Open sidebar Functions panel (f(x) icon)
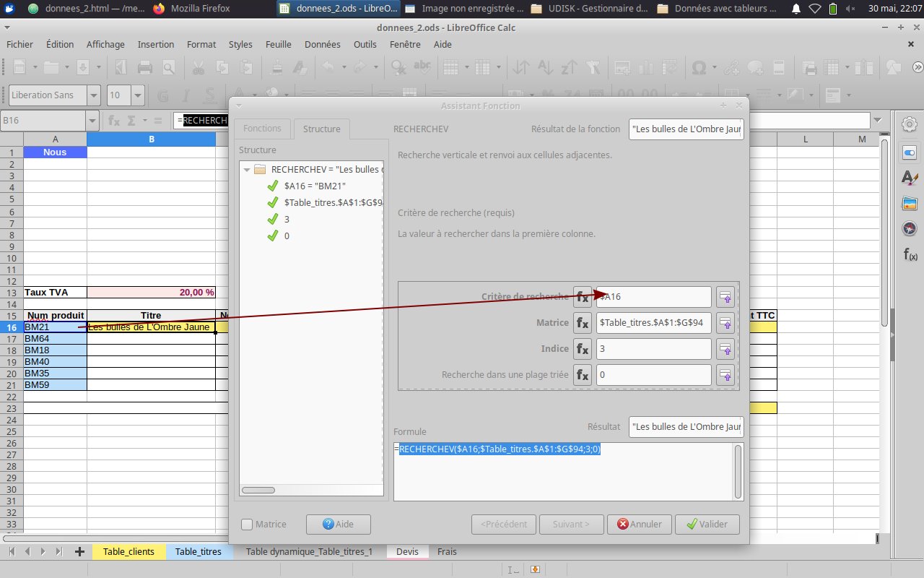Image resolution: width=924 pixels, height=578 pixels. point(910,254)
